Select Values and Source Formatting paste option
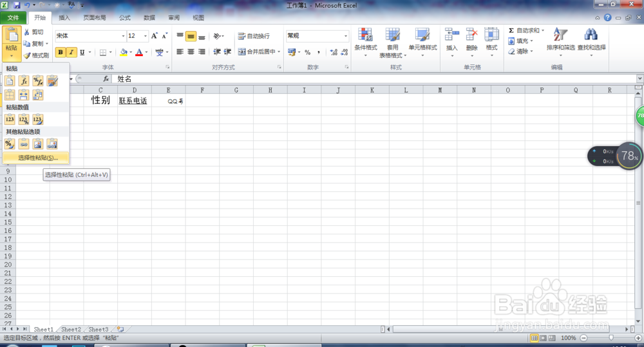Viewport: 644px width, 347px height. click(x=38, y=120)
